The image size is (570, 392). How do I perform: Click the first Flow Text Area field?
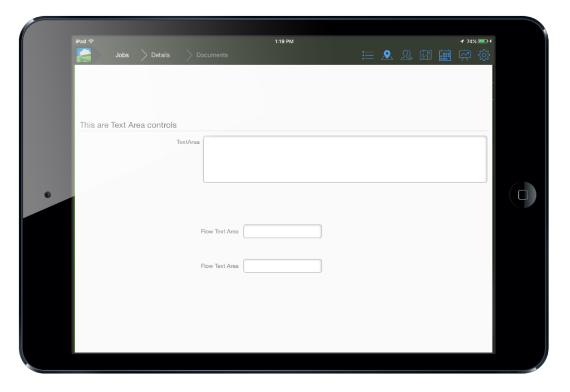coord(282,231)
